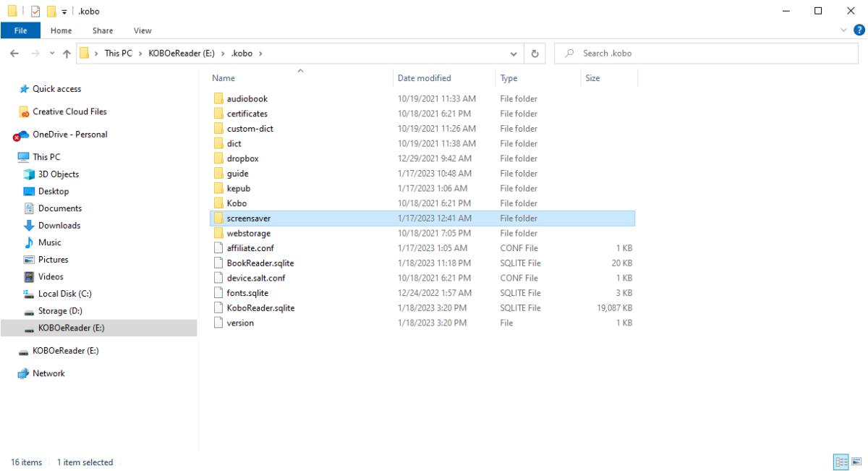Select the Kobo folder icon
Viewport: 868px width, 471px height.
point(219,203)
